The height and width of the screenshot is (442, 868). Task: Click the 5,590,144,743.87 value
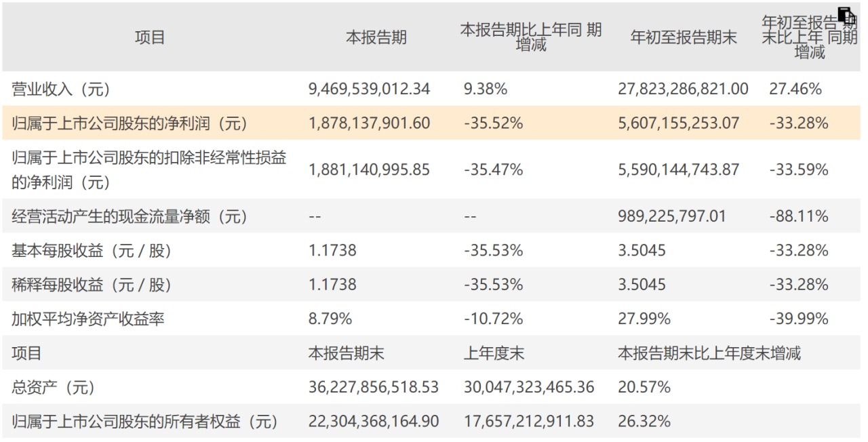(678, 169)
